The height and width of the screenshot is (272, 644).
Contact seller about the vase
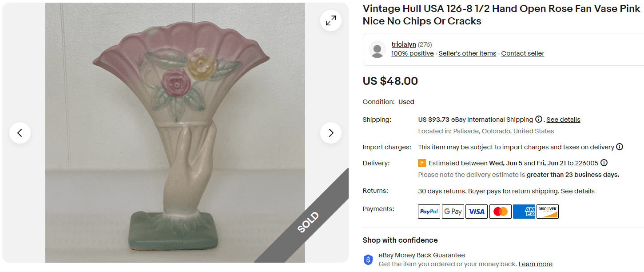(522, 53)
